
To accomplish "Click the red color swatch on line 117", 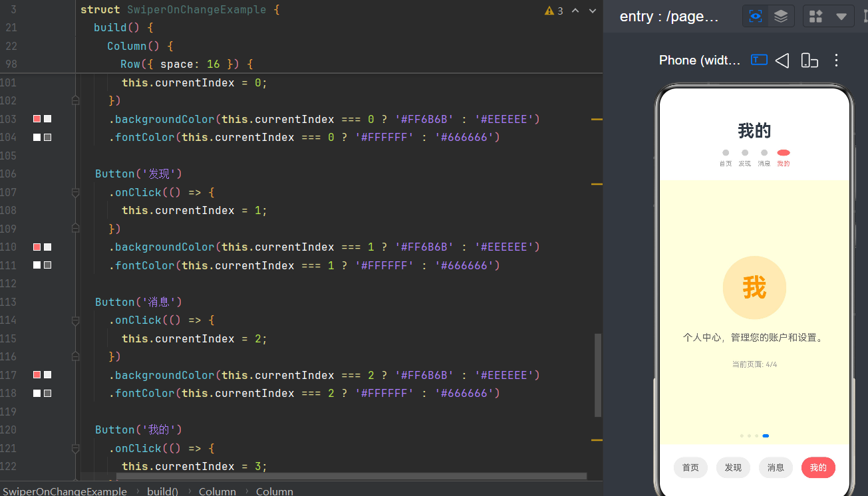I will (37, 375).
